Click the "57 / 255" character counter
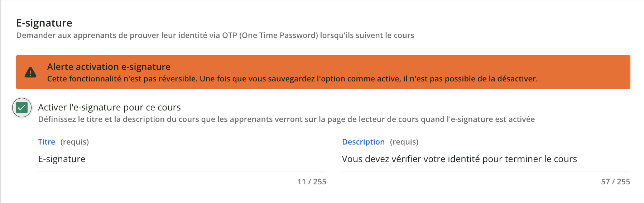The image size is (644, 203). click(615, 182)
